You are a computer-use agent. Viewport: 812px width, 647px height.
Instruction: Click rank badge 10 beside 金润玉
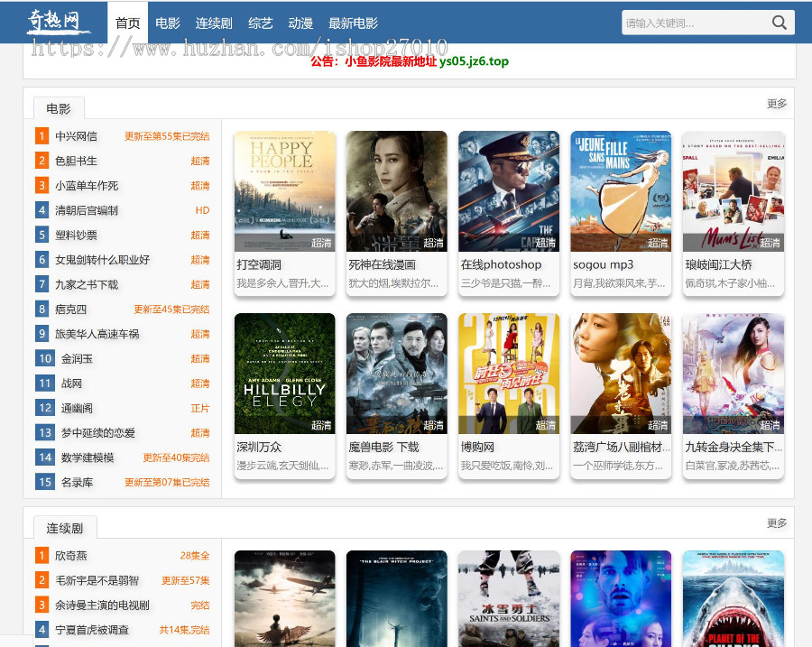pos(44,358)
